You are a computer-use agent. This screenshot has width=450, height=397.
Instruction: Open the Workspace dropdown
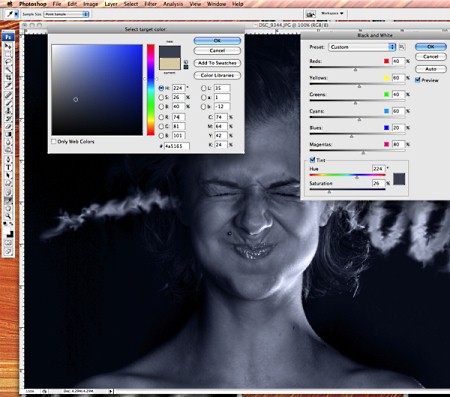click(332, 13)
